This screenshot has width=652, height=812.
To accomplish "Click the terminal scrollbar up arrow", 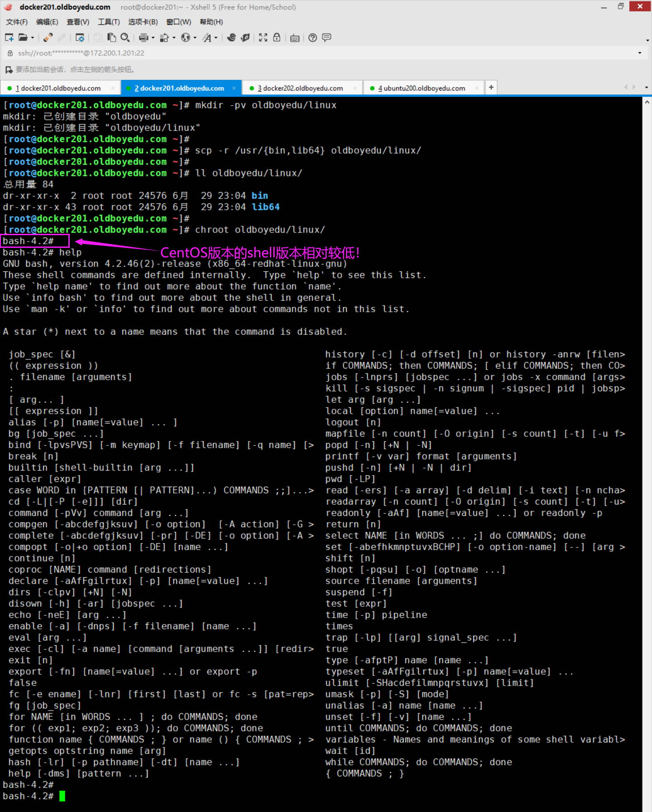I will (647, 102).
